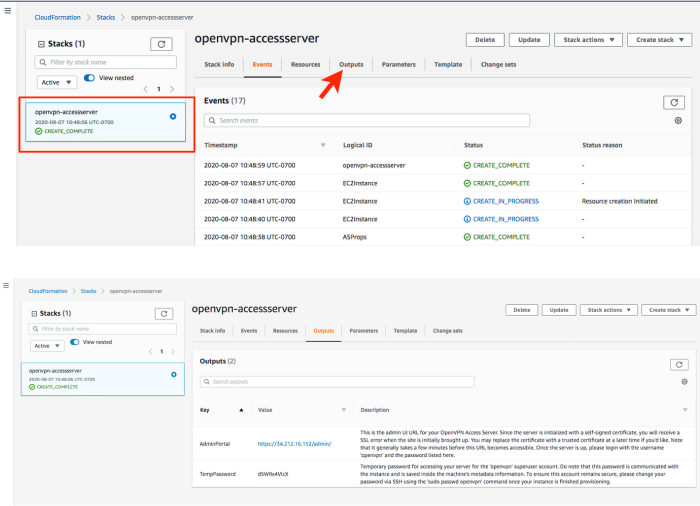Open the hamburger menu in the upper console
The image size is (700, 506).
pos(8,11)
